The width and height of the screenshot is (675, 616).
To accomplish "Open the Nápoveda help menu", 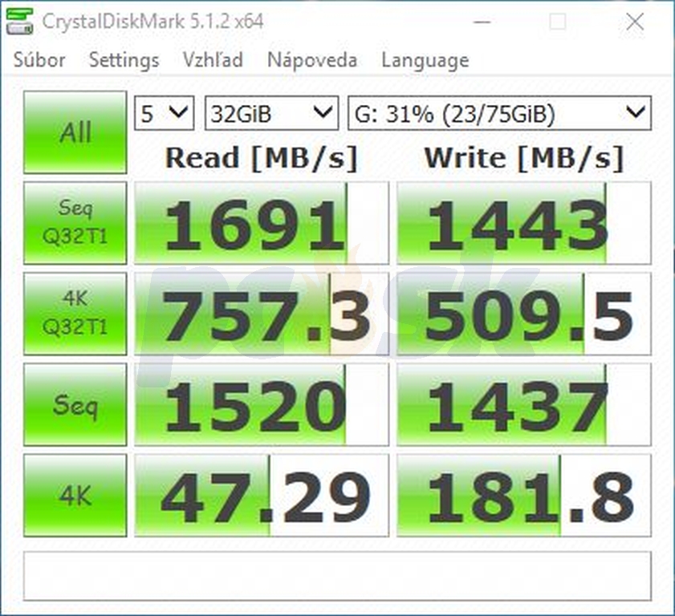I will pyautogui.click(x=312, y=60).
